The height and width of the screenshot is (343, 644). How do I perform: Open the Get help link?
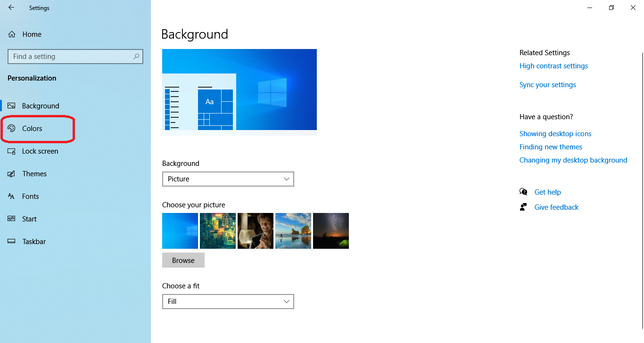(547, 192)
